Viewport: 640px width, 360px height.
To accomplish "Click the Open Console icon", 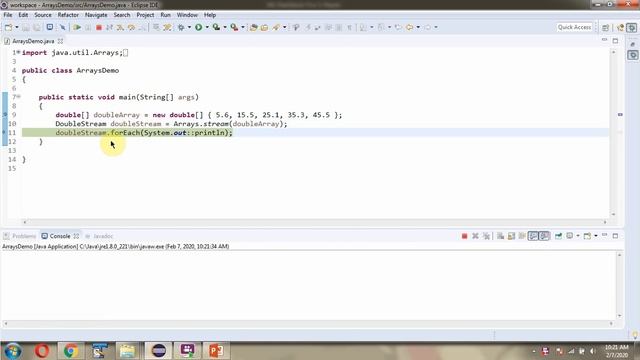I will click(x=587, y=236).
